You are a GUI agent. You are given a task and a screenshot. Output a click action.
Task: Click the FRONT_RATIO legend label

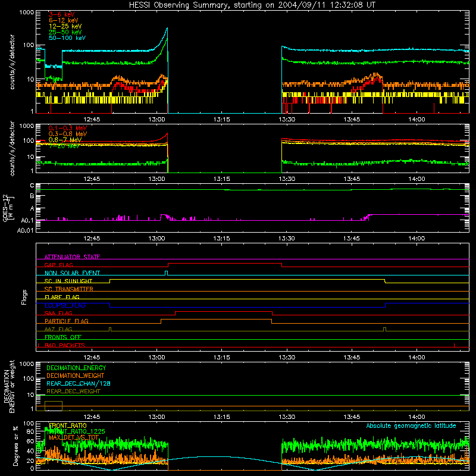pos(67,425)
